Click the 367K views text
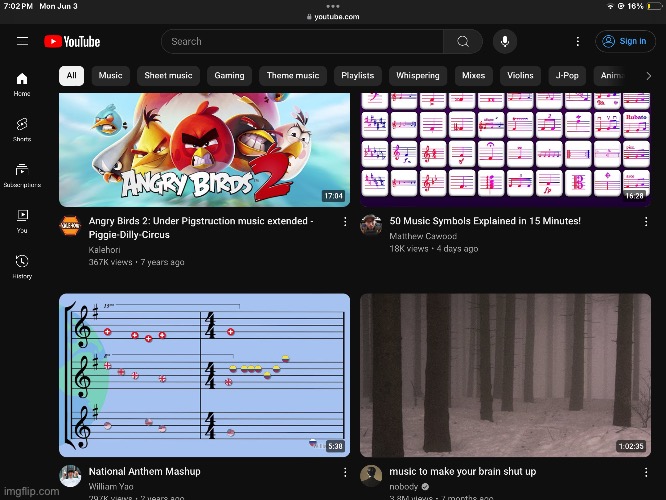Screen dimensions: 666x500 pos(110,262)
